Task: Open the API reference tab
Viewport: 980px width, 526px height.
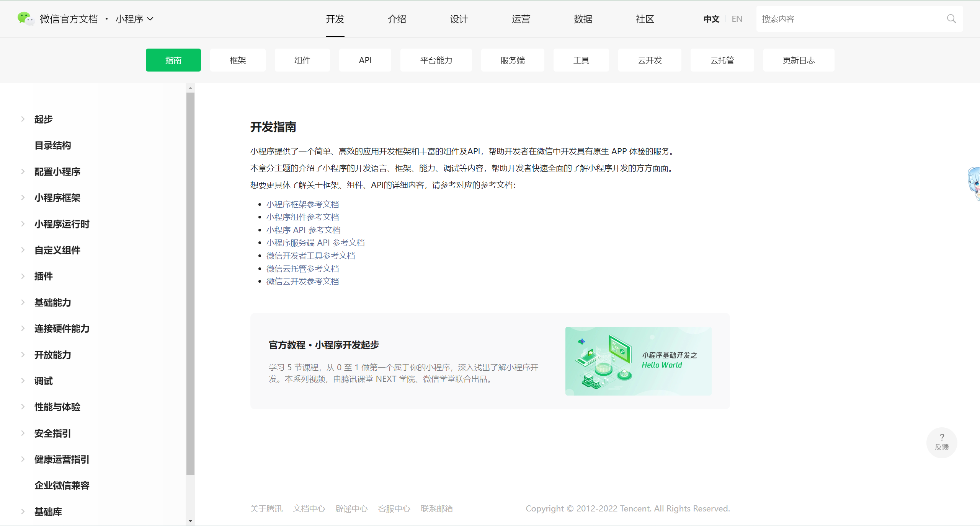Action: 365,60
